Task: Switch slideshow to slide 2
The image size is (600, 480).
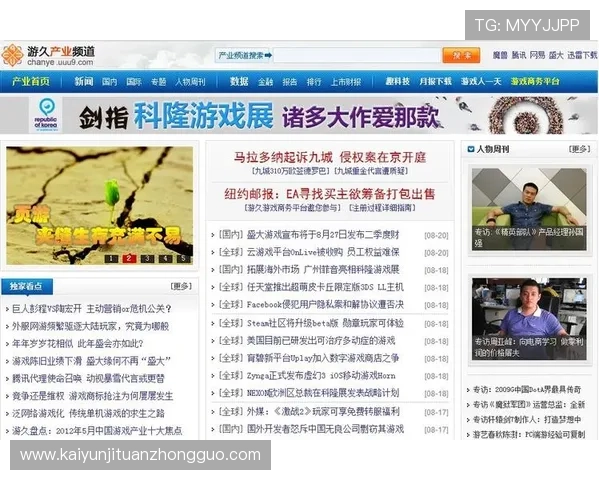Action: click(129, 258)
